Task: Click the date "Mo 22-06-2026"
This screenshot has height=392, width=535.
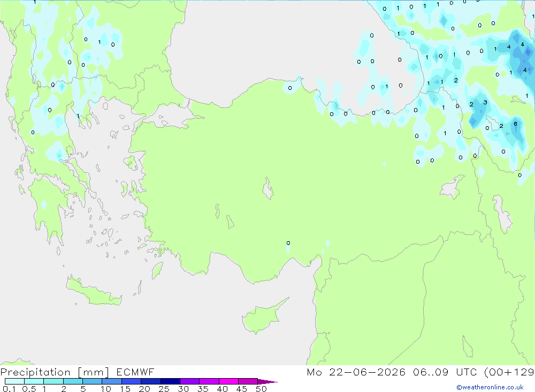Action: 356,372
